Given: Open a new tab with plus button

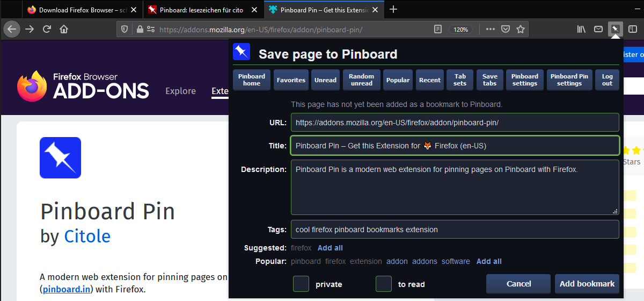Looking at the screenshot, I should (393, 9).
